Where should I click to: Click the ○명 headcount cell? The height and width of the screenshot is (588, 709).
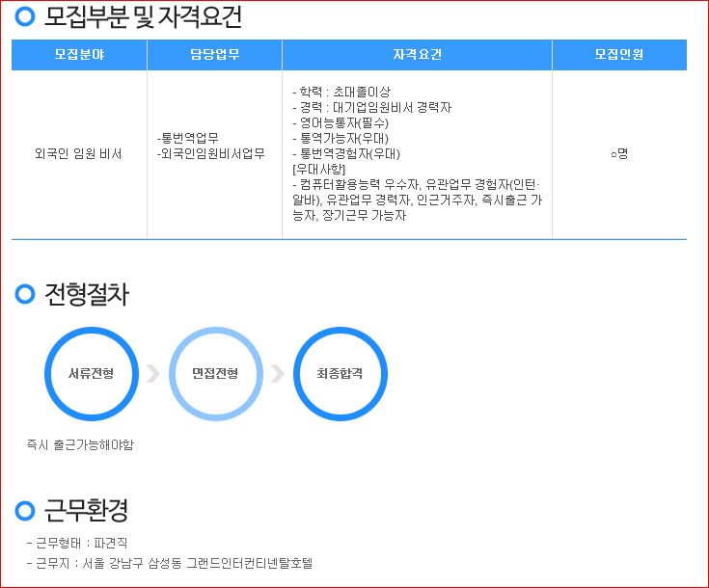pos(618,153)
